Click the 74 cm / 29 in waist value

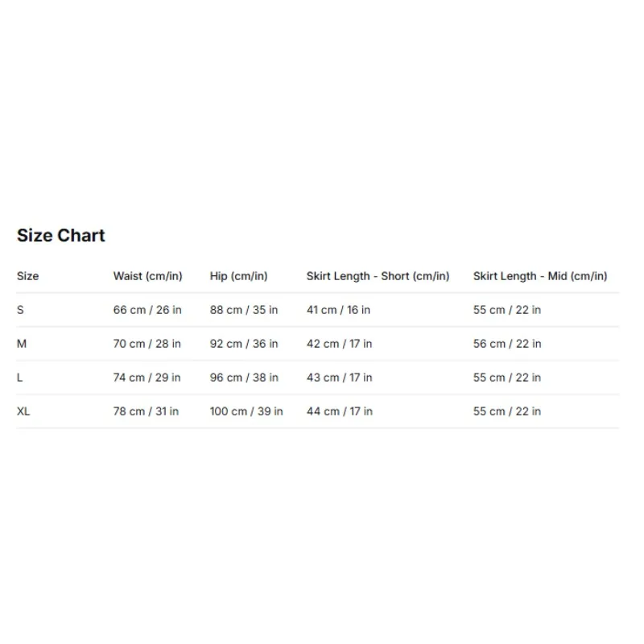click(x=147, y=378)
